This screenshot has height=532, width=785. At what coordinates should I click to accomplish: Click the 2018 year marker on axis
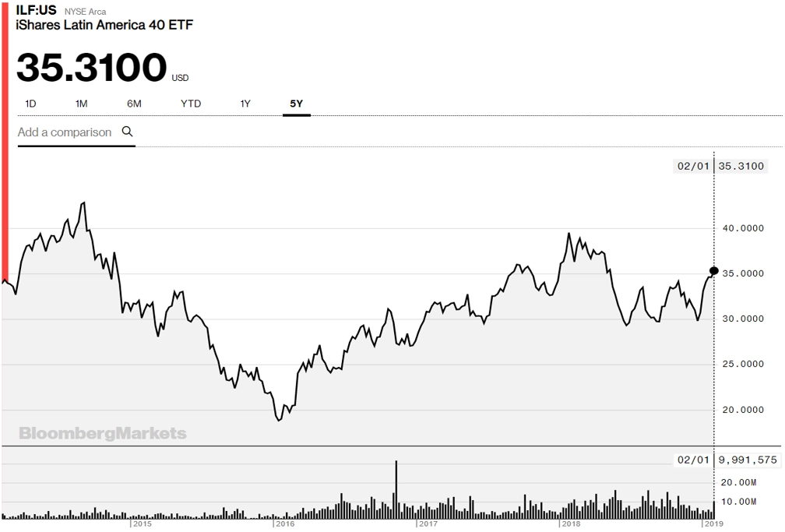570,524
